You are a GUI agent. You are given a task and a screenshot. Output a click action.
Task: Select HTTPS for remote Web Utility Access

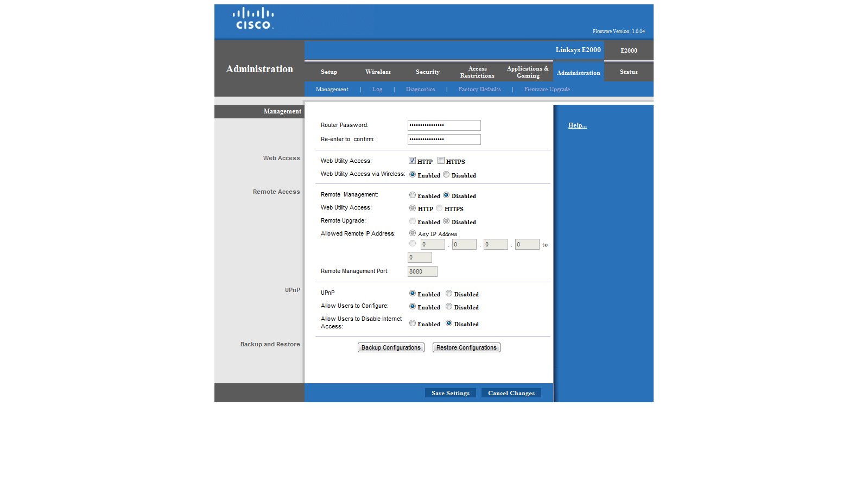coord(439,208)
